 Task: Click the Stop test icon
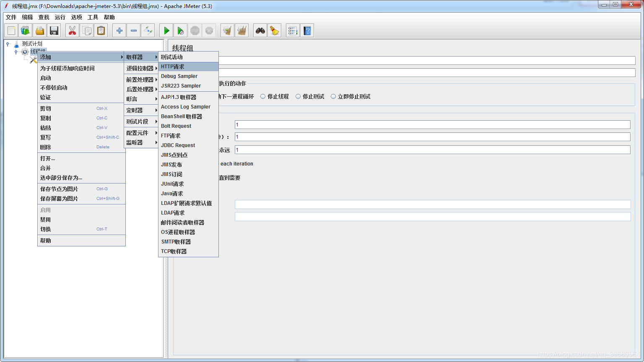point(195,31)
